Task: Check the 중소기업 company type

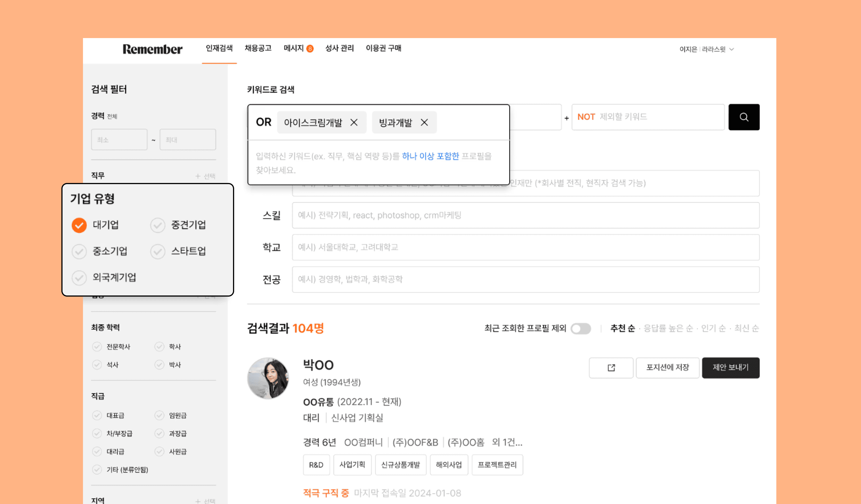Action: tap(79, 251)
